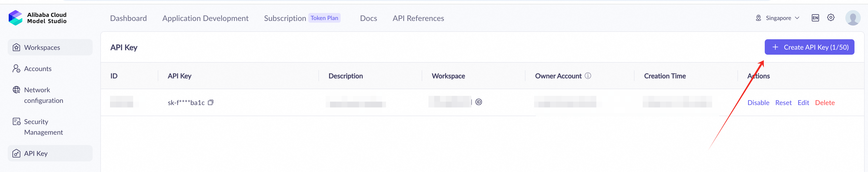
Task: Click the sk-f****ba1c key text
Action: click(x=186, y=103)
